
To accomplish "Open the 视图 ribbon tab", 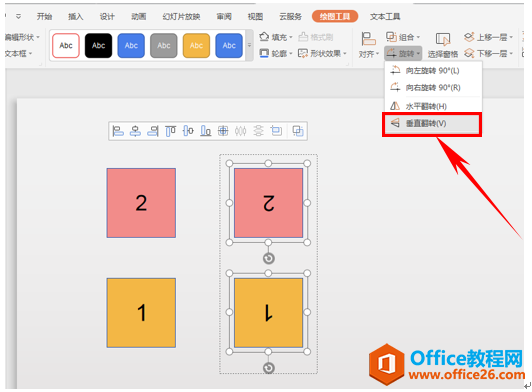I will click(x=255, y=16).
